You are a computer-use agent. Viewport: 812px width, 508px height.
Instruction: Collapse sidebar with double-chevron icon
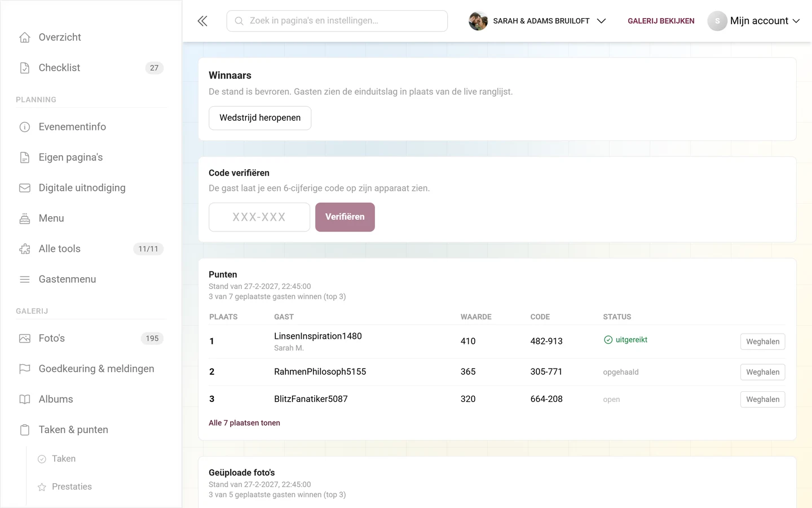tap(202, 21)
